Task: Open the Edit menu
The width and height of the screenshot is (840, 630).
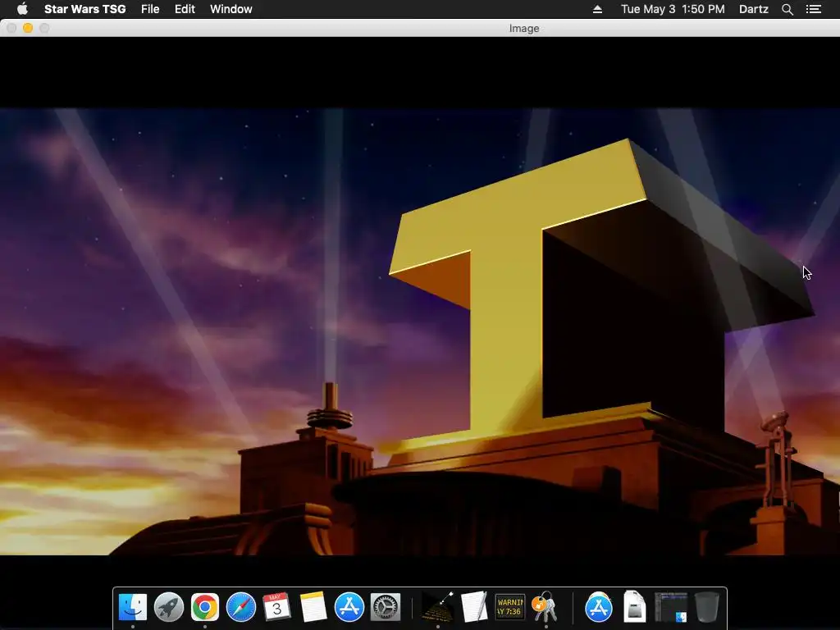Action: (x=185, y=9)
